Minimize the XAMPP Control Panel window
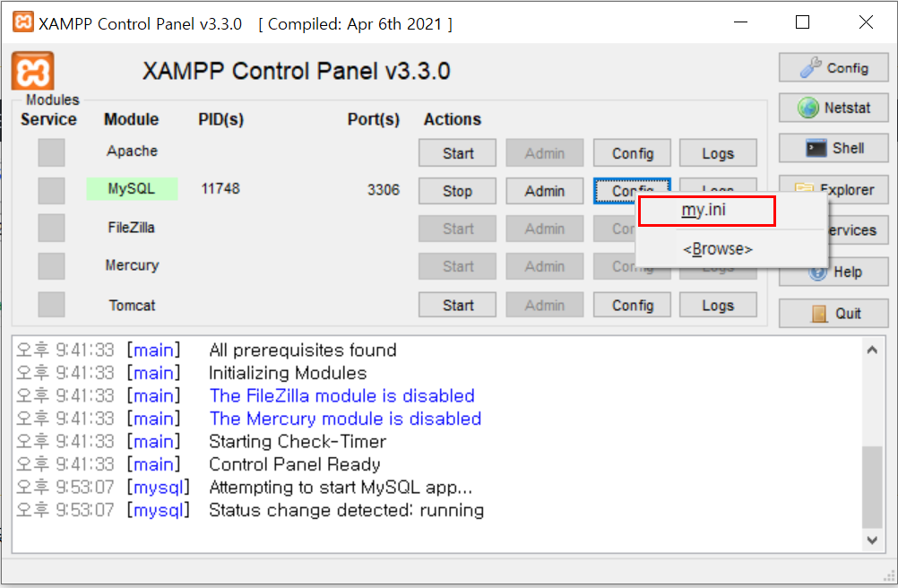Image resolution: width=898 pixels, height=588 pixels. point(740,22)
